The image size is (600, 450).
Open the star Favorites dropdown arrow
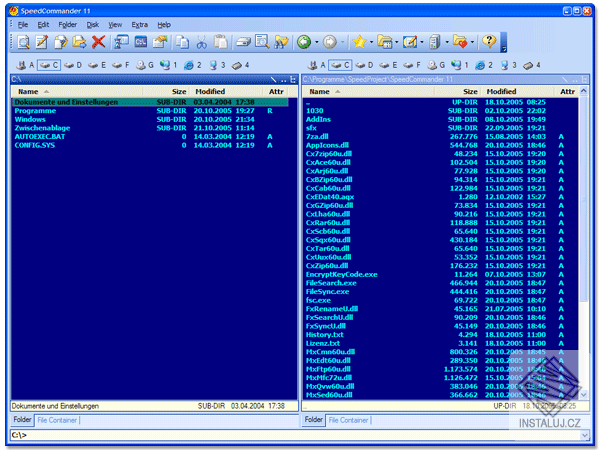pyautogui.click(x=371, y=42)
